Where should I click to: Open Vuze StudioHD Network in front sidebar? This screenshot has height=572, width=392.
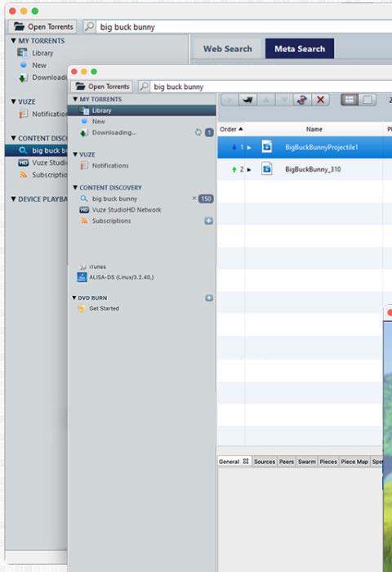pyautogui.click(x=127, y=210)
